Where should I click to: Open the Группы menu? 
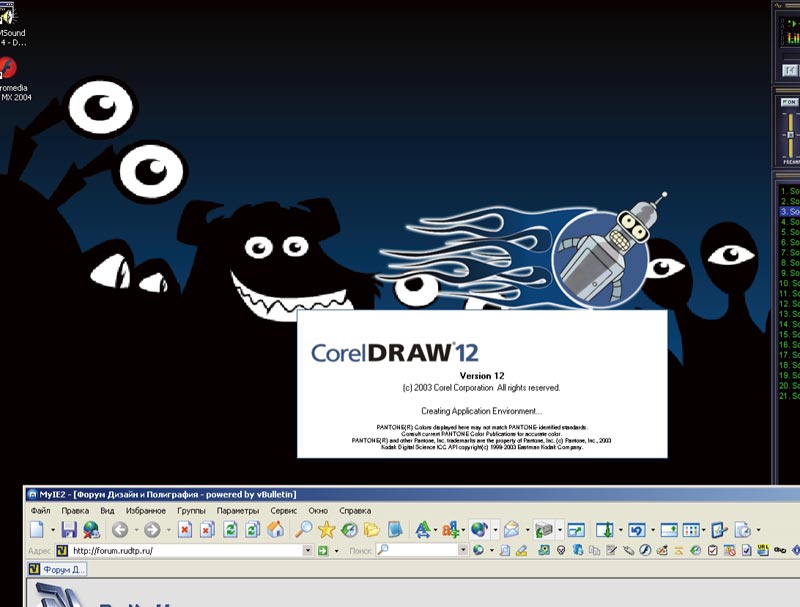[191, 511]
